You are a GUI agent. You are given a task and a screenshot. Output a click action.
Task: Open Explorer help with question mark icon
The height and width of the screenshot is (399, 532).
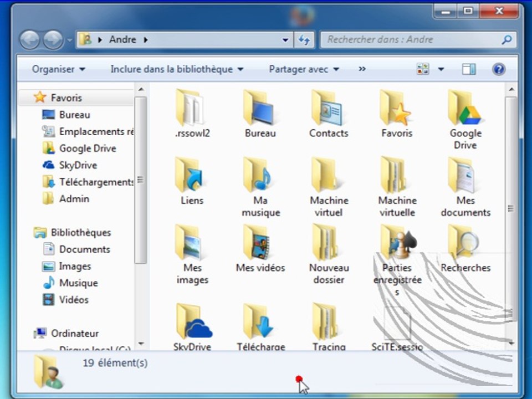click(499, 69)
